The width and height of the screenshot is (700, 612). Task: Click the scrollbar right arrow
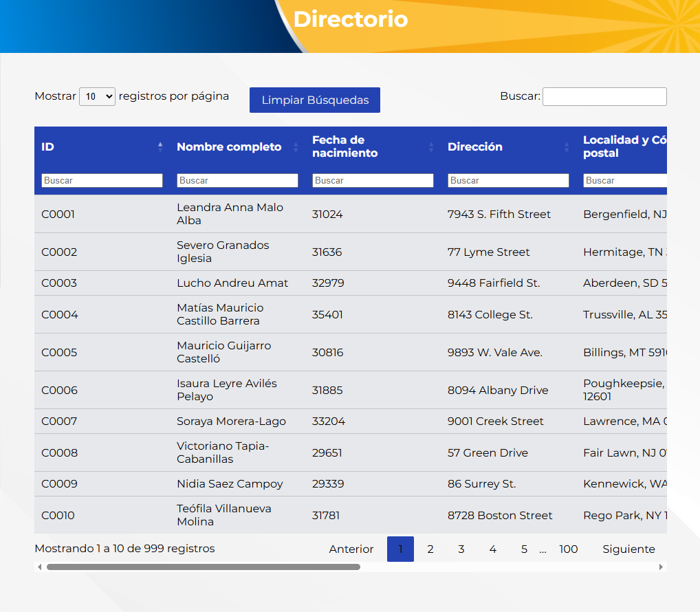pyautogui.click(x=661, y=567)
